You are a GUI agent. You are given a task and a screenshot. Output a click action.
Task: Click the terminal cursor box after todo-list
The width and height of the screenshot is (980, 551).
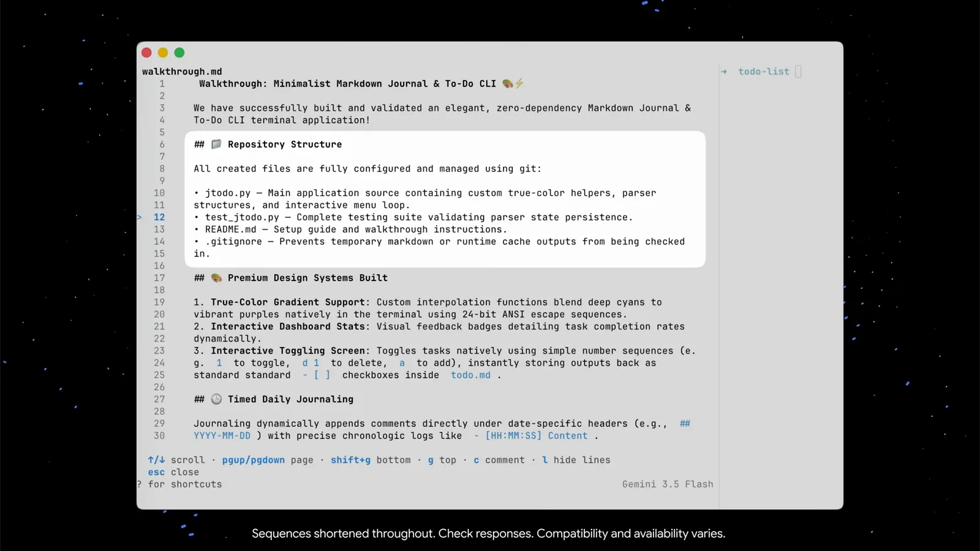click(x=798, y=72)
